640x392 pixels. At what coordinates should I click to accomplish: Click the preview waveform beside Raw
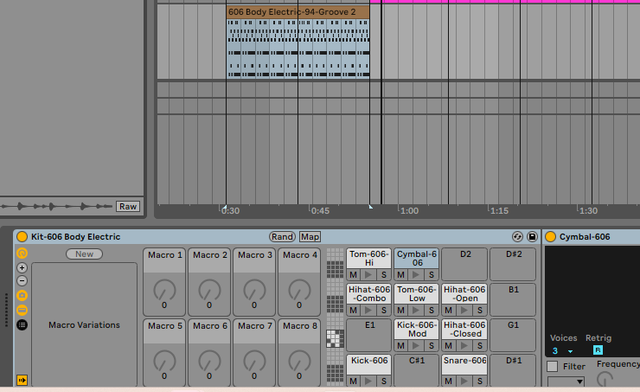pyautogui.click(x=56, y=207)
